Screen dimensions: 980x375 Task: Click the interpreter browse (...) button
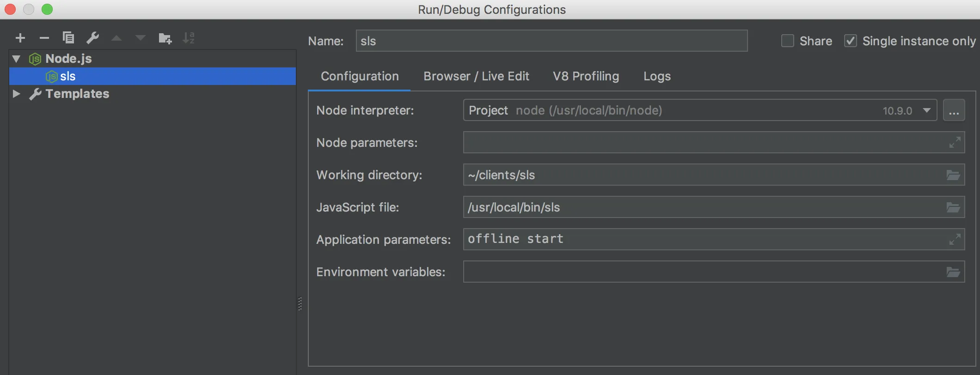point(954,110)
